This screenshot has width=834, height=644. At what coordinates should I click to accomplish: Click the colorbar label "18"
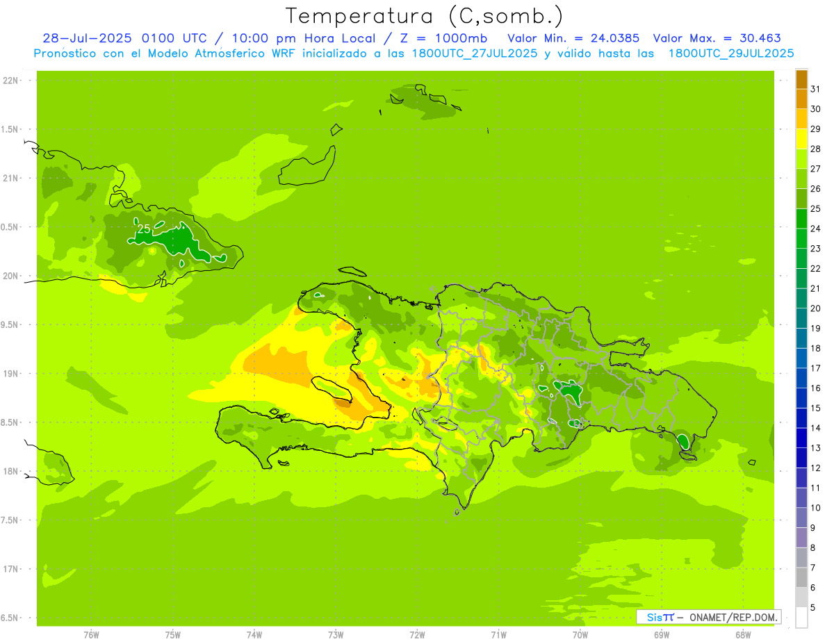click(815, 349)
